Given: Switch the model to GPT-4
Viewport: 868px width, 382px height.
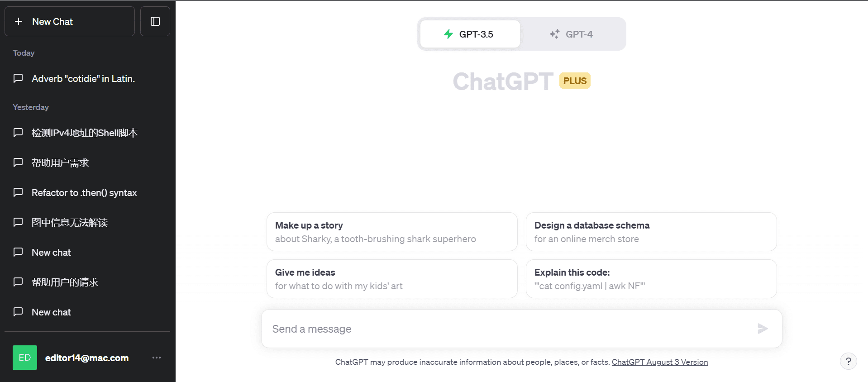Looking at the screenshot, I should pyautogui.click(x=573, y=34).
